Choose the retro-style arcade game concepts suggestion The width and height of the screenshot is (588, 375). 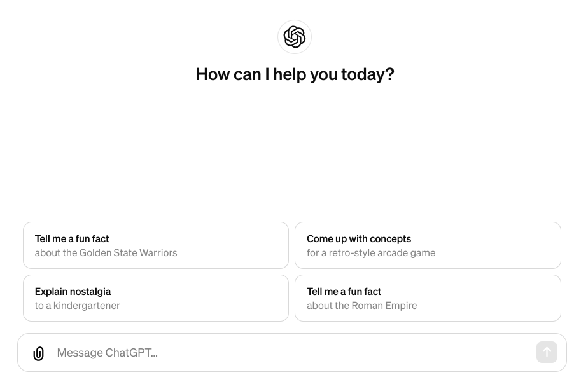click(x=428, y=245)
